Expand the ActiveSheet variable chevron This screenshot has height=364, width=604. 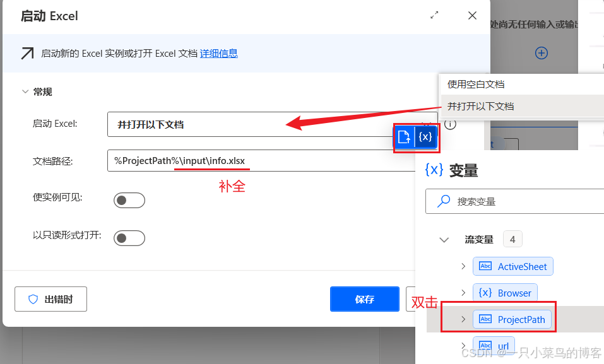coord(463,266)
